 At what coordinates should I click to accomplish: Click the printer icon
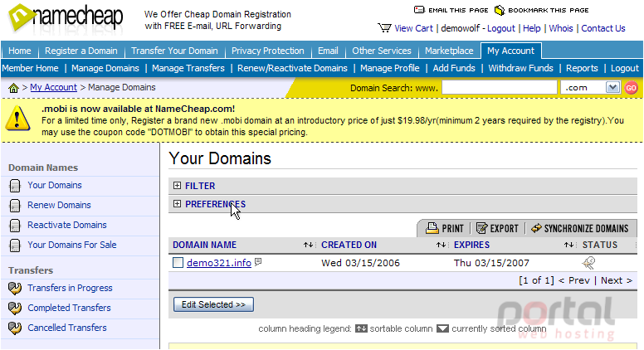pos(432,228)
